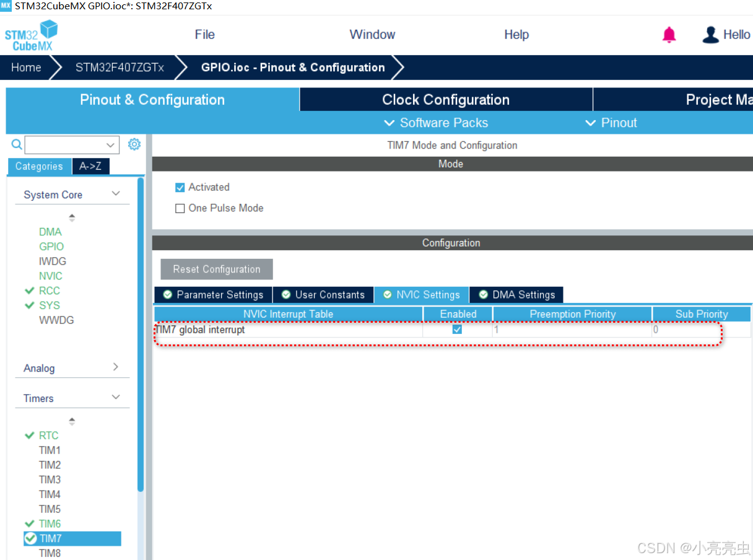Select GPIO in System Core
The height and width of the screenshot is (560, 753).
coord(51,247)
